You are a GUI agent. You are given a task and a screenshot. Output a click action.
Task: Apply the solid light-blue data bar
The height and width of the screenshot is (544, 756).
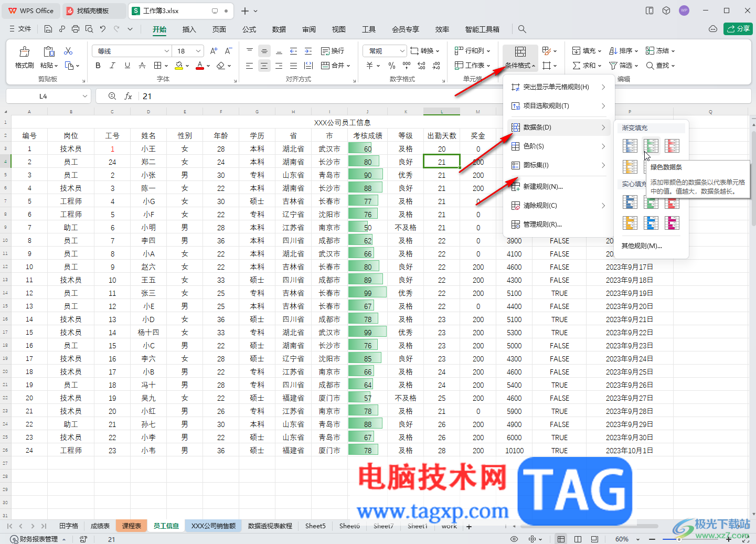pyautogui.click(x=651, y=223)
